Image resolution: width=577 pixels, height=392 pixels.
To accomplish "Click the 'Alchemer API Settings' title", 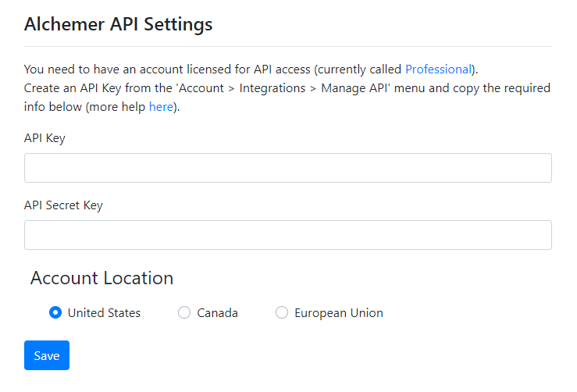I will [x=119, y=24].
